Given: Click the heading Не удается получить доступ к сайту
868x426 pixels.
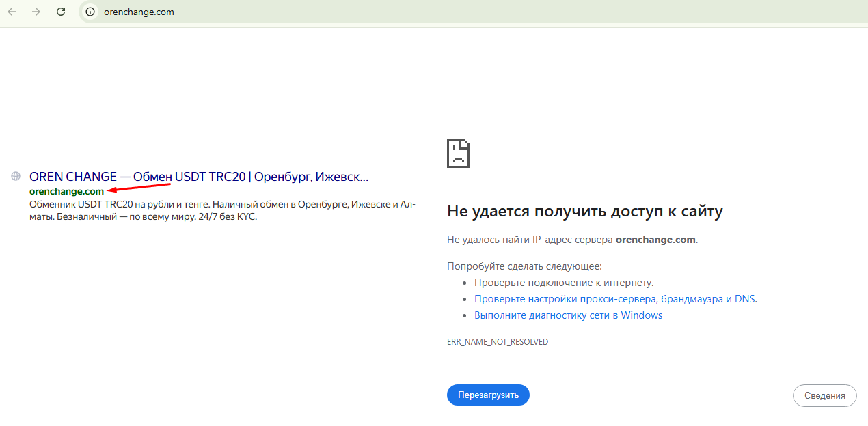Looking at the screenshot, I should 585,212.
